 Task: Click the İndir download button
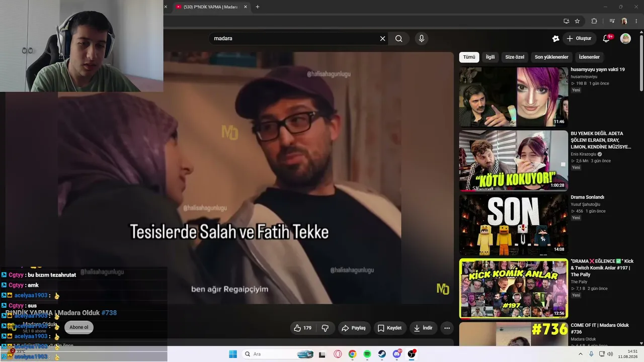(423, 328)
